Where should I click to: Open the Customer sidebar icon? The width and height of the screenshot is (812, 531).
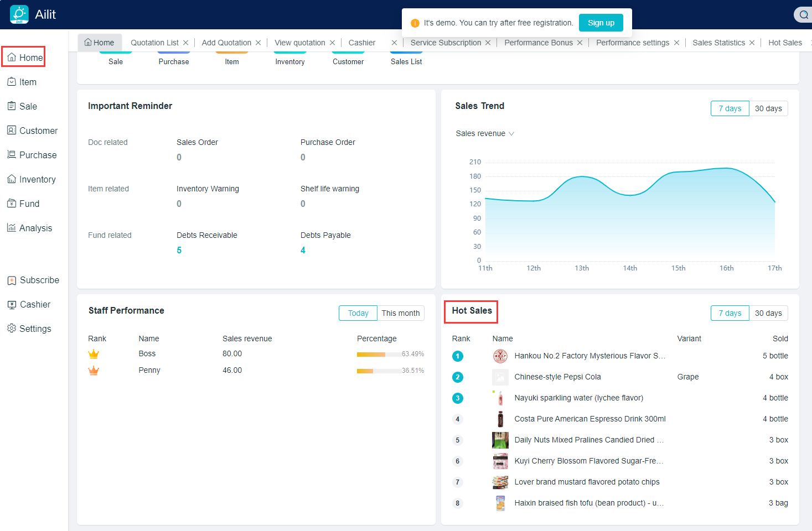click(12, 131)
